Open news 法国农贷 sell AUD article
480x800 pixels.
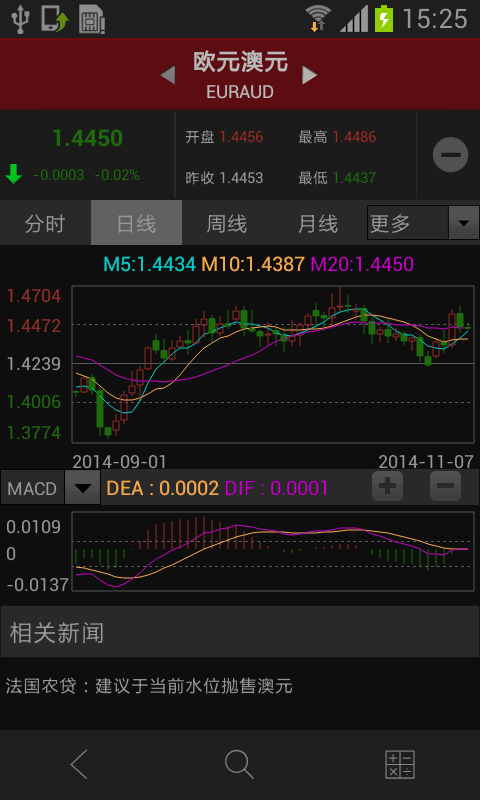(x=149, y=686)
